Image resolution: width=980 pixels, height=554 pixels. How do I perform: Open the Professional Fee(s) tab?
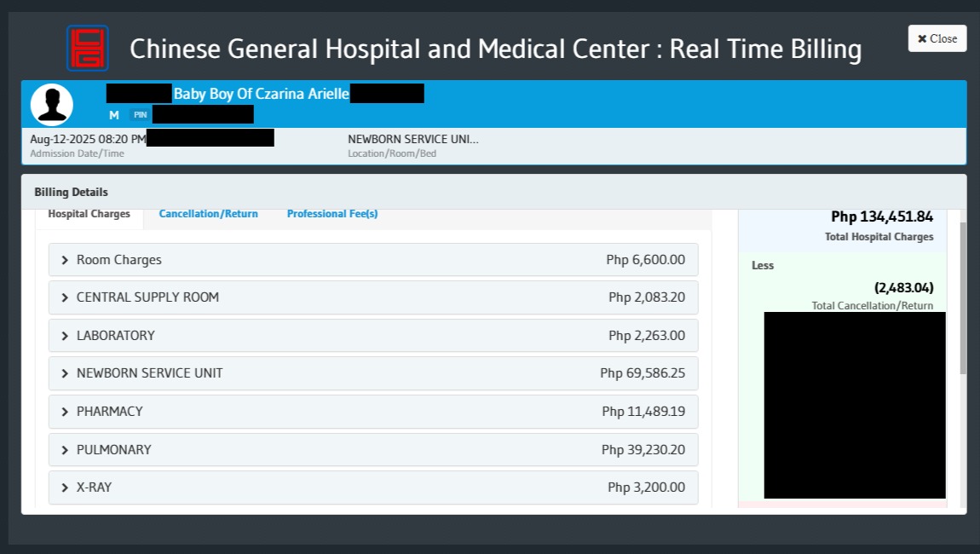[332, 214]
